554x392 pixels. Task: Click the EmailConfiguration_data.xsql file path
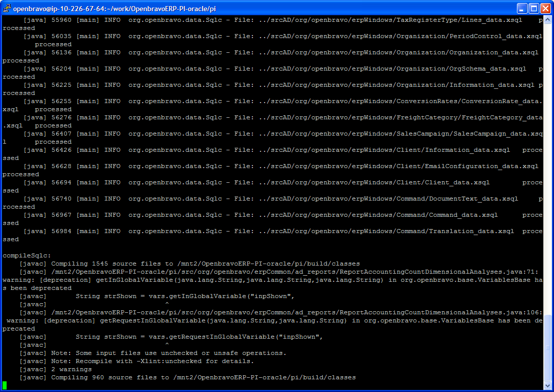(x=399, y=166)
